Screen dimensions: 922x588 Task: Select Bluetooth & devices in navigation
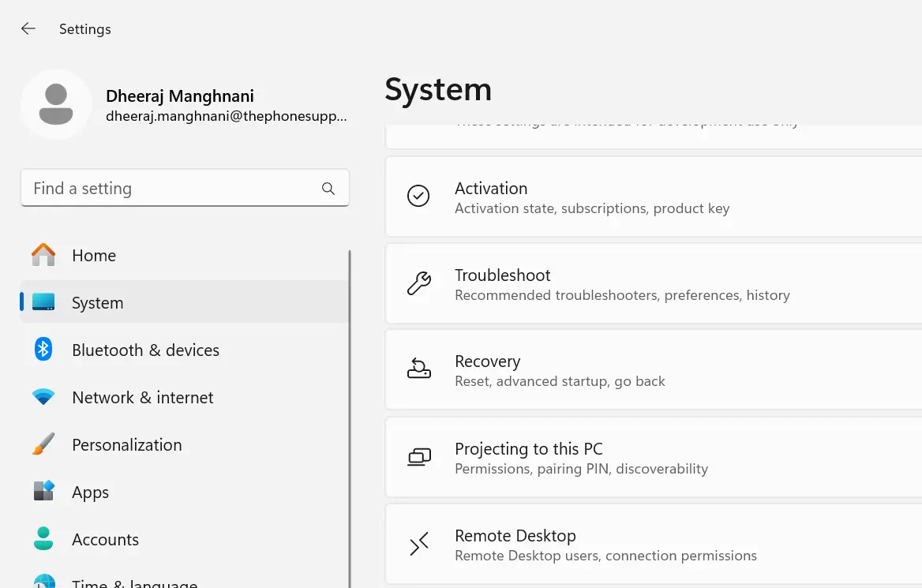[x=145, y=350]
